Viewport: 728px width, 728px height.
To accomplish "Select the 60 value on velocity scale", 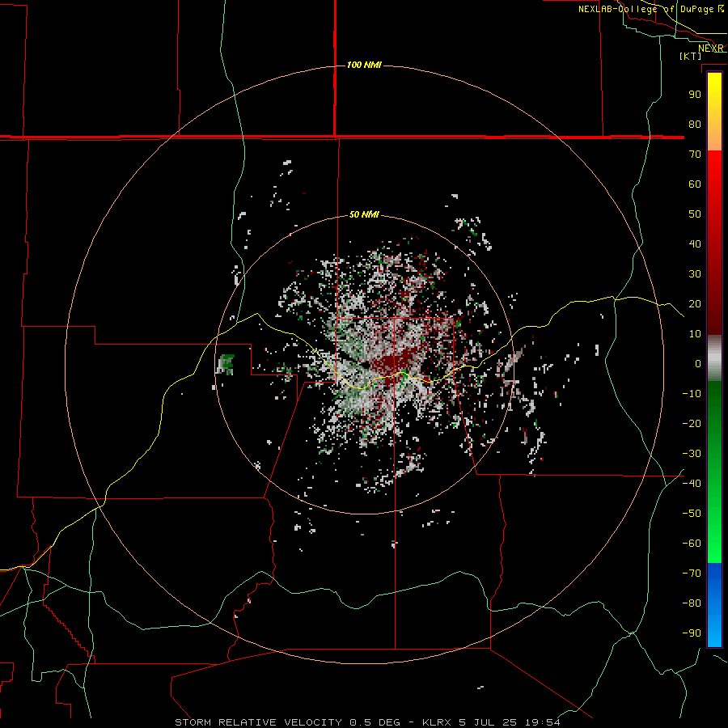I will tap(695, 184).
